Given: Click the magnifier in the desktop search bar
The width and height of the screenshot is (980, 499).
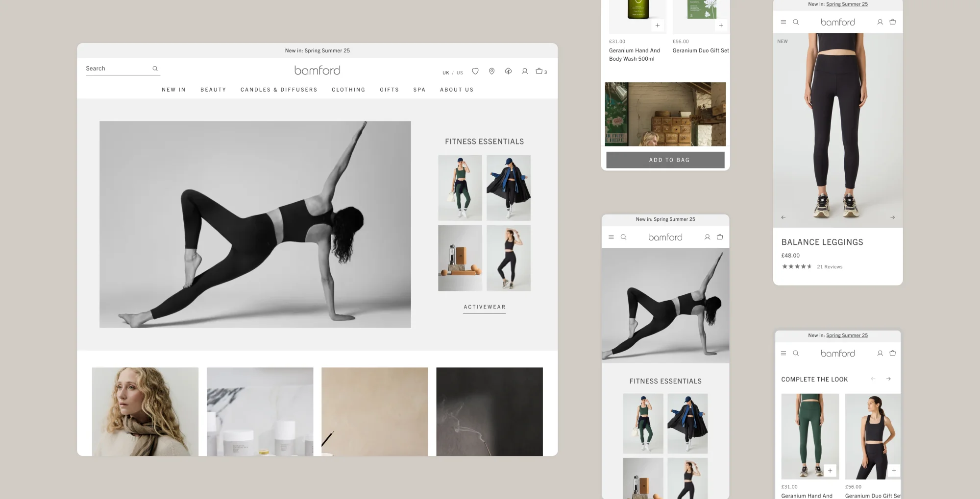Looking at the screenshot, I should 155,68.
